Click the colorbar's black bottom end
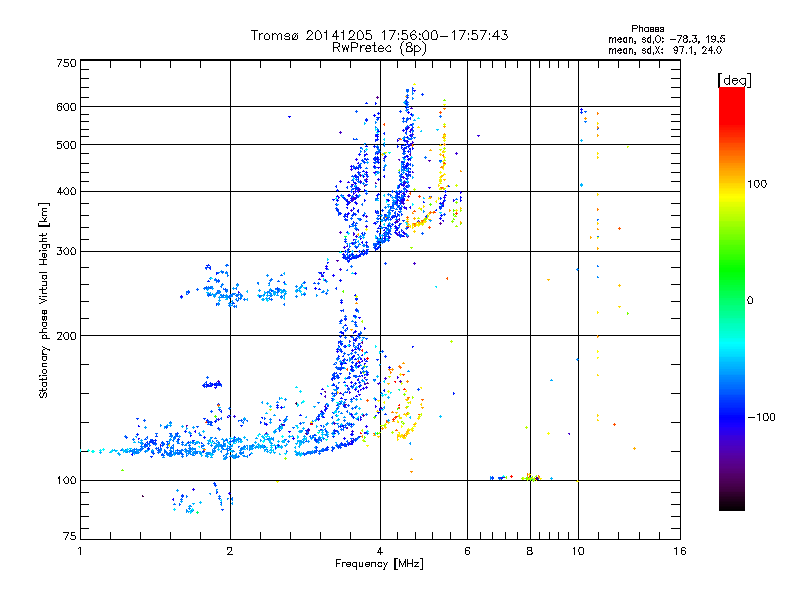The width and height of the screenshot is (800, 600). coord(732,503)
